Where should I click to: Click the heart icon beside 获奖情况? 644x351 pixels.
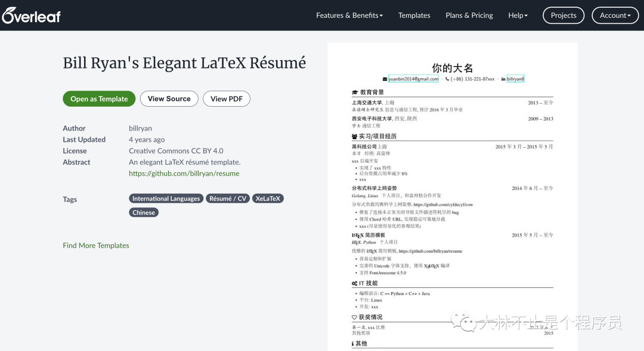point(354,318)
